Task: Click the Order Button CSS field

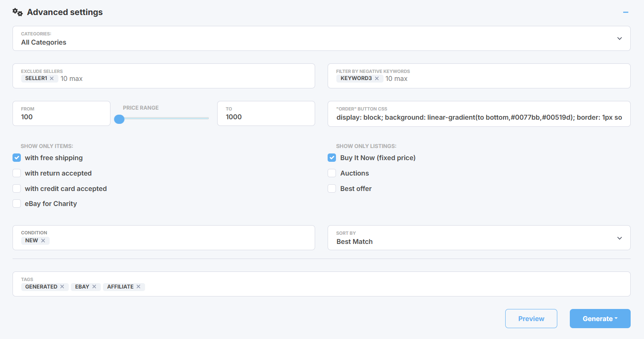Action: click(x=479, y=117)
